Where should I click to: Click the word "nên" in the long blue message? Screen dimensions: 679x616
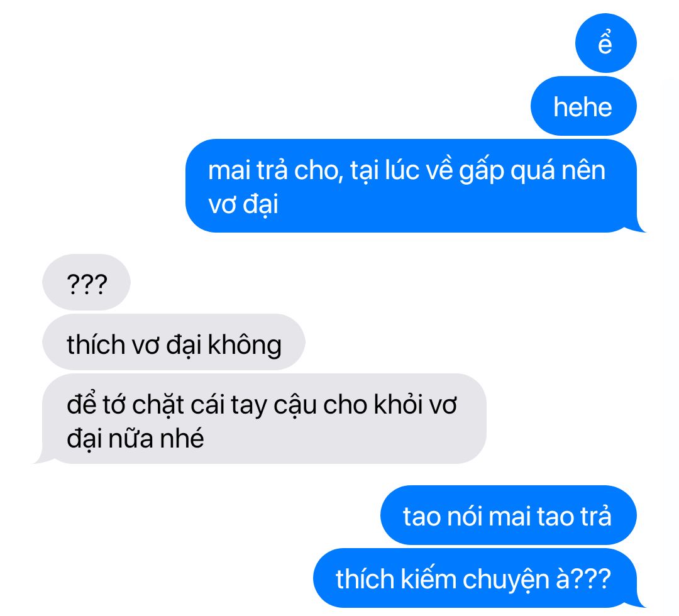pos(583,170)
